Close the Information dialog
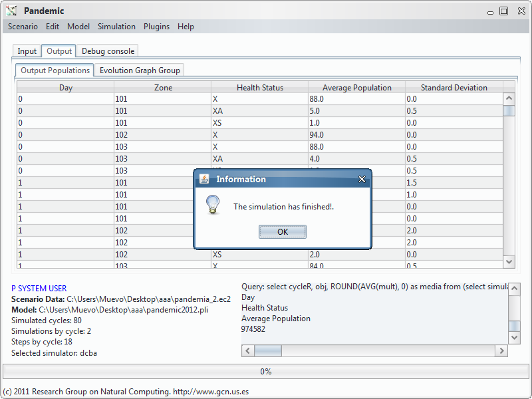This screenshot has width=532, height=399. (362, 179)
